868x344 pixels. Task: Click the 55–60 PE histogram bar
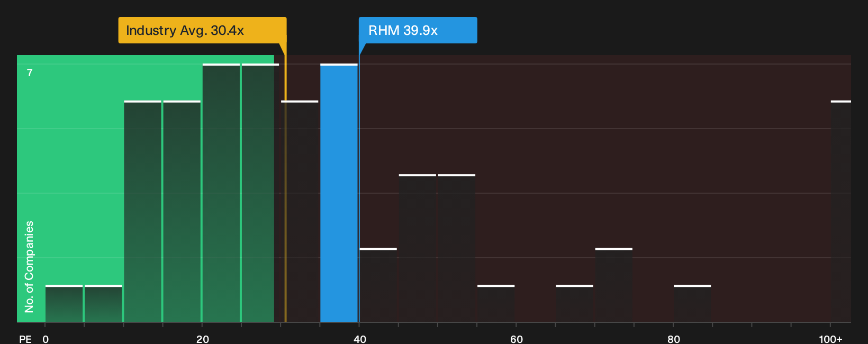point(496,303)
